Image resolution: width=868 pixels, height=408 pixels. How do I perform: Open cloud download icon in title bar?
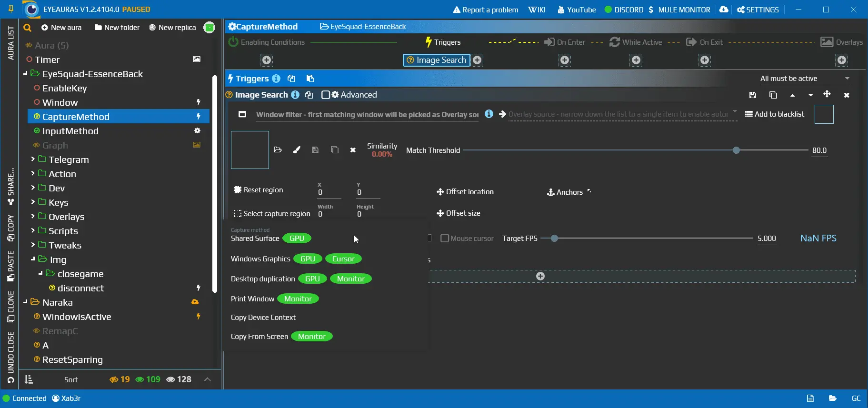click(724, 10)
